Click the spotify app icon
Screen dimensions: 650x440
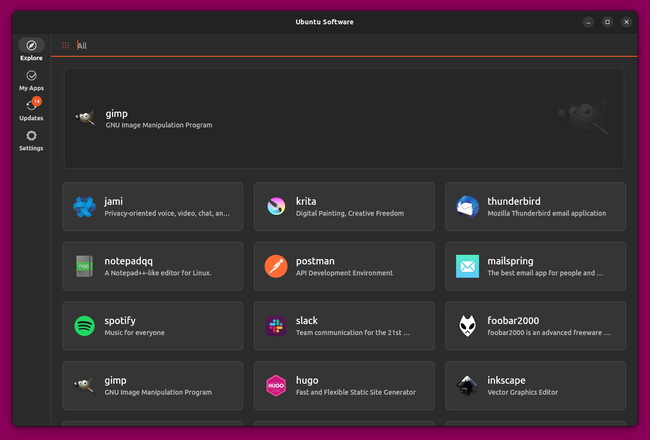tap(84, 326)
